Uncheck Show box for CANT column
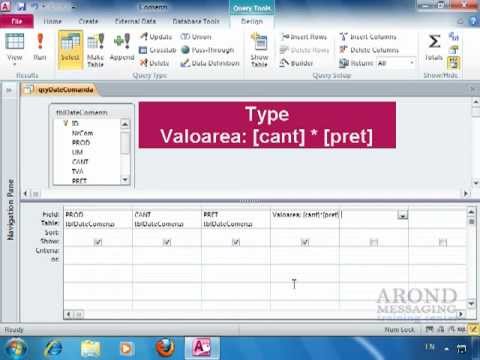The height and width of the screenshot is (360, 480). [x=167, y=242]
